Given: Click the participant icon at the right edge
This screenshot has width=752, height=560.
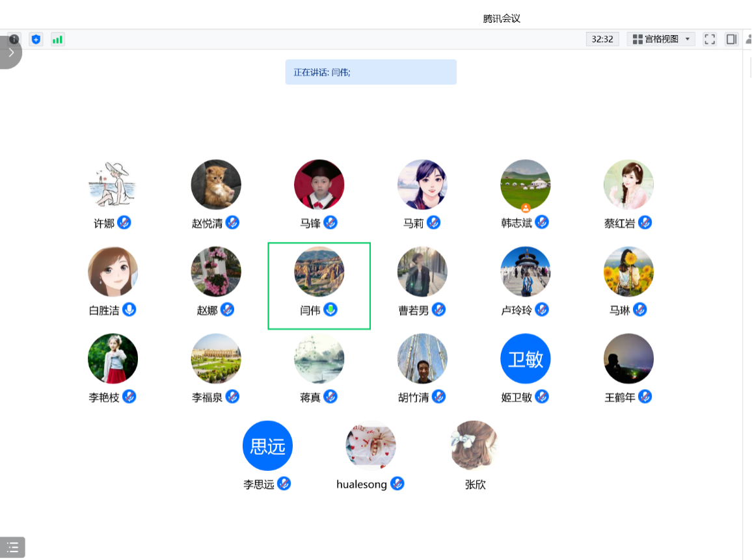Looking at the screenshot, I should (x=748, y=39).
